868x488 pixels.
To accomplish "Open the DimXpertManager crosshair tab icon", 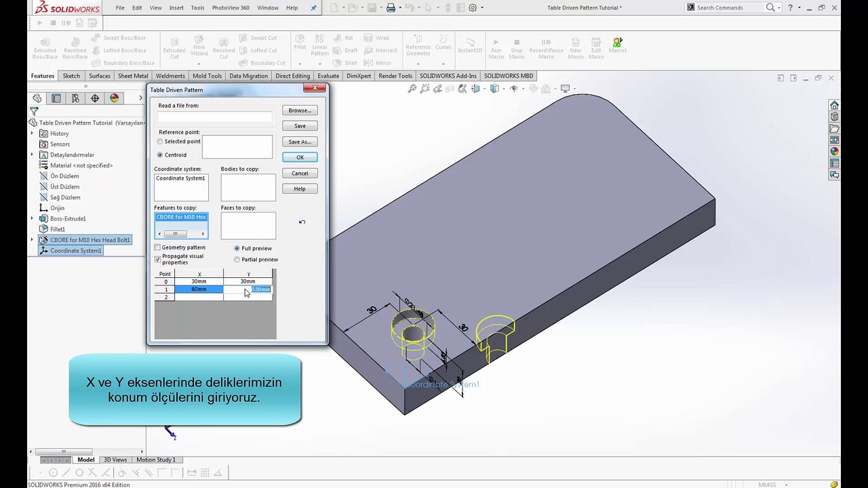I will [x=95, y=98].
